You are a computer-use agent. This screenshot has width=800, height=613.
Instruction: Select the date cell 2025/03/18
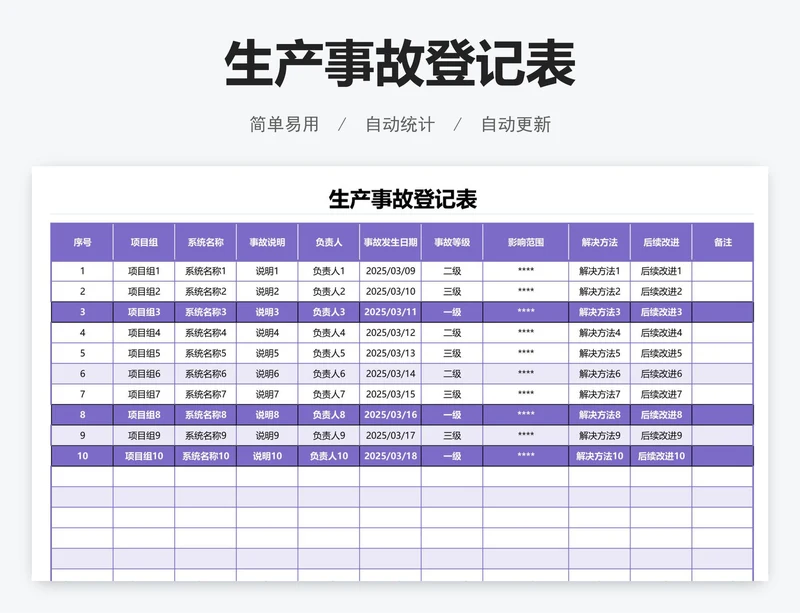pyautogui.click(x=390, y=456)
